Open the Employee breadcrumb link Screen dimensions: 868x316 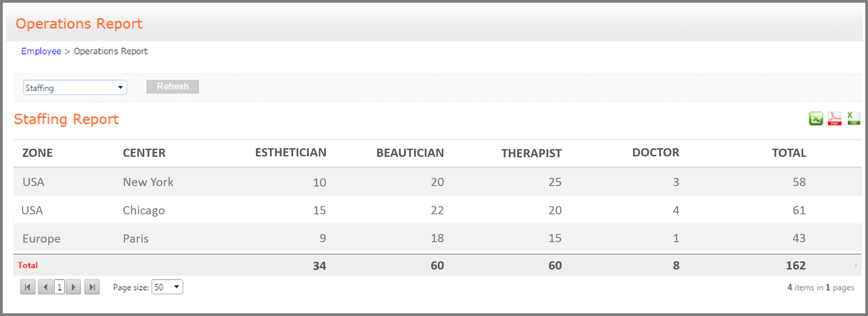[41, 51]
